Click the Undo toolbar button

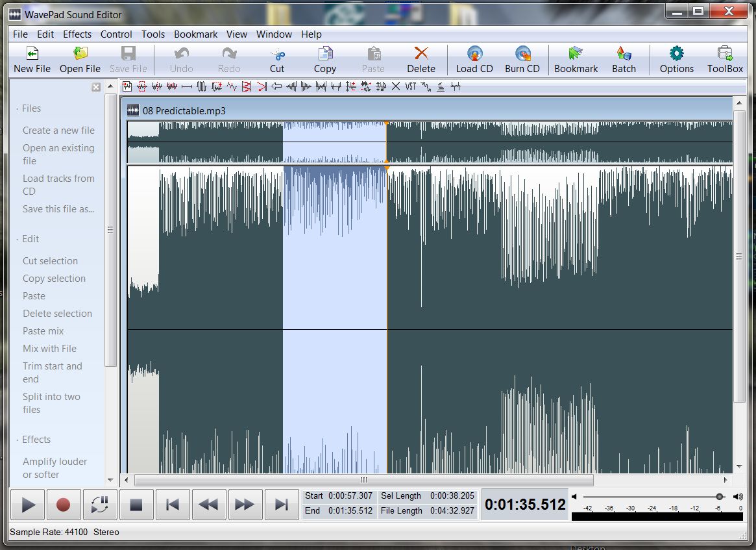point(181,60)
